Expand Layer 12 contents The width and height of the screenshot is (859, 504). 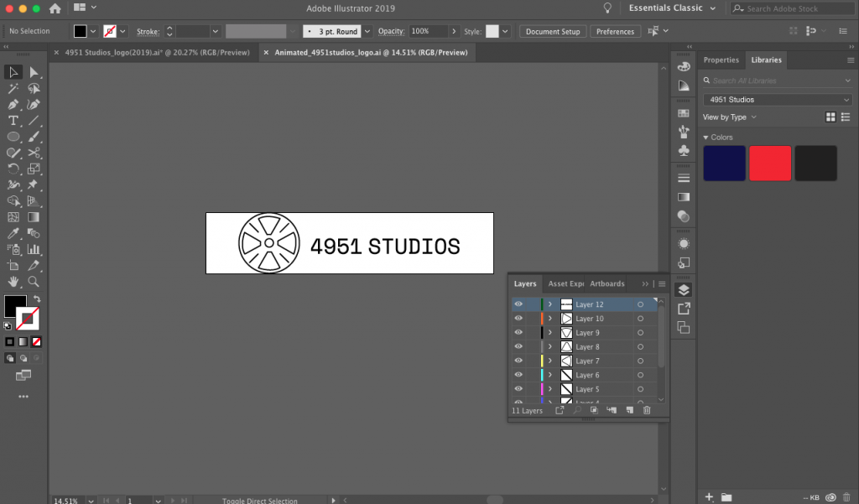click(x=550, y=304)
